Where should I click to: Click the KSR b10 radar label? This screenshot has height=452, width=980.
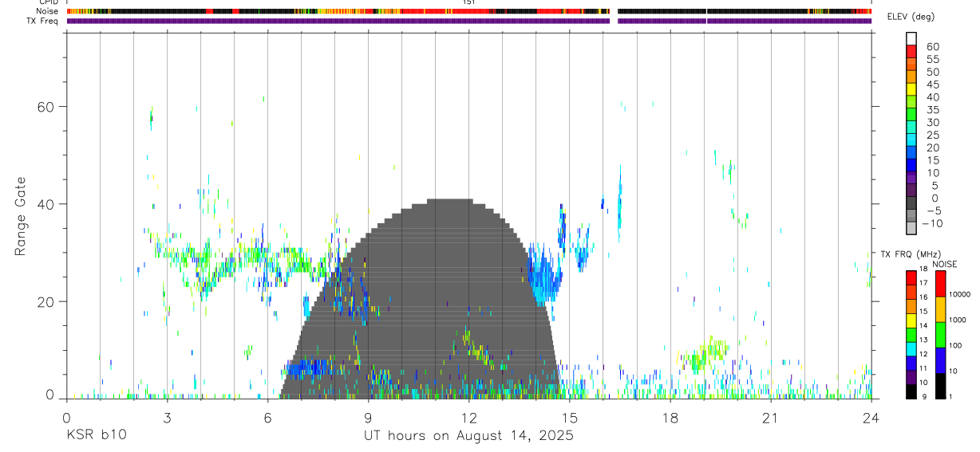(x=96, y=436)
